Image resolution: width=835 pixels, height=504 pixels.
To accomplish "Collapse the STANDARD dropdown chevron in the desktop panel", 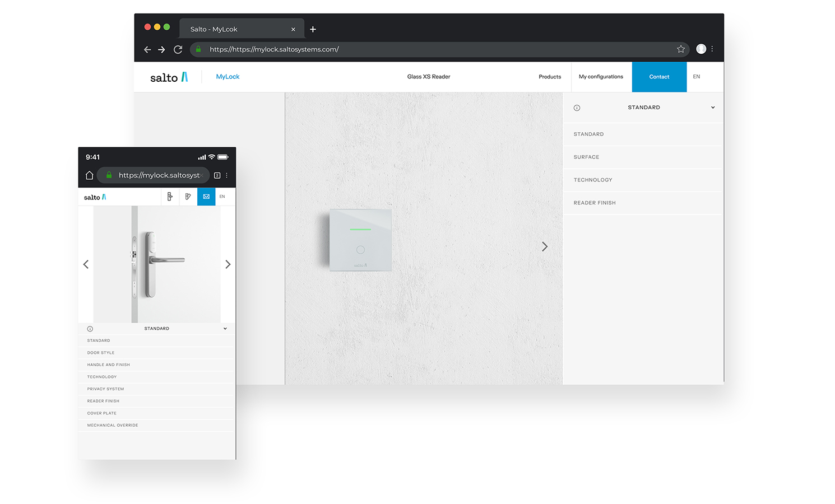I will [x=713, y=108].
